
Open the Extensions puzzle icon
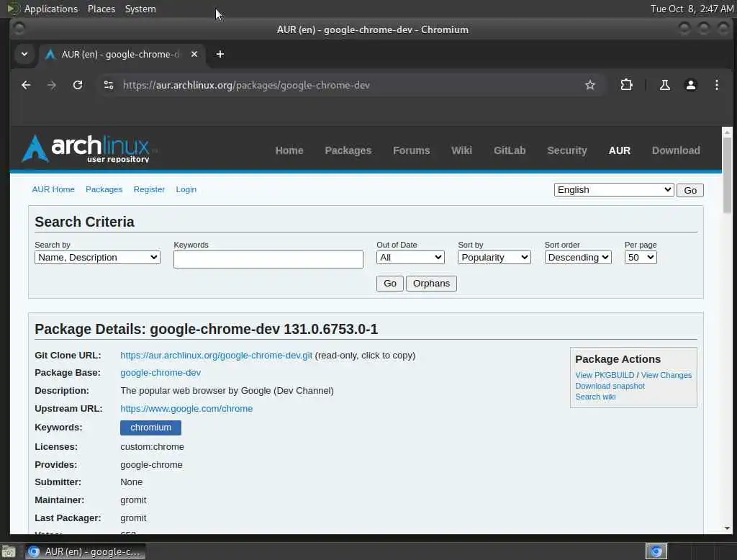coord(626,85)
